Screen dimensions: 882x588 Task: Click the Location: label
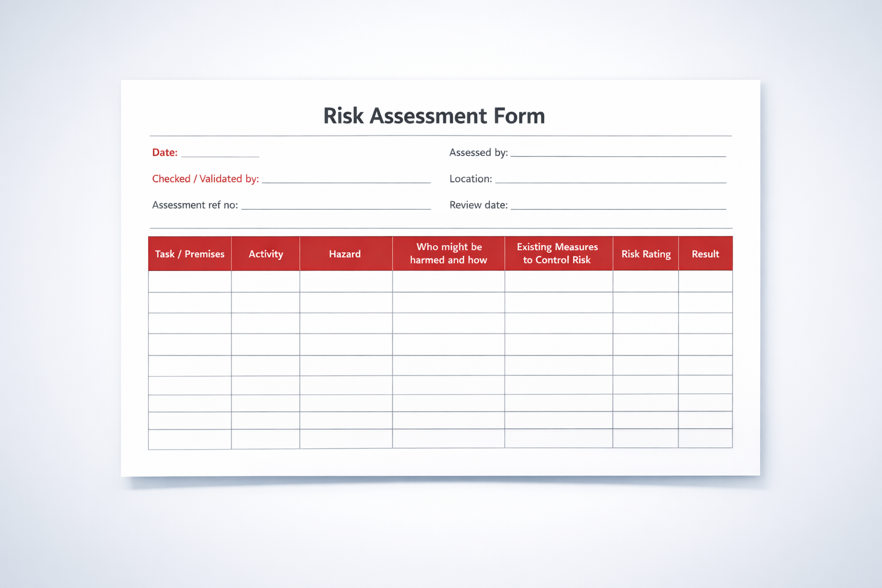(x=471, y=179)
